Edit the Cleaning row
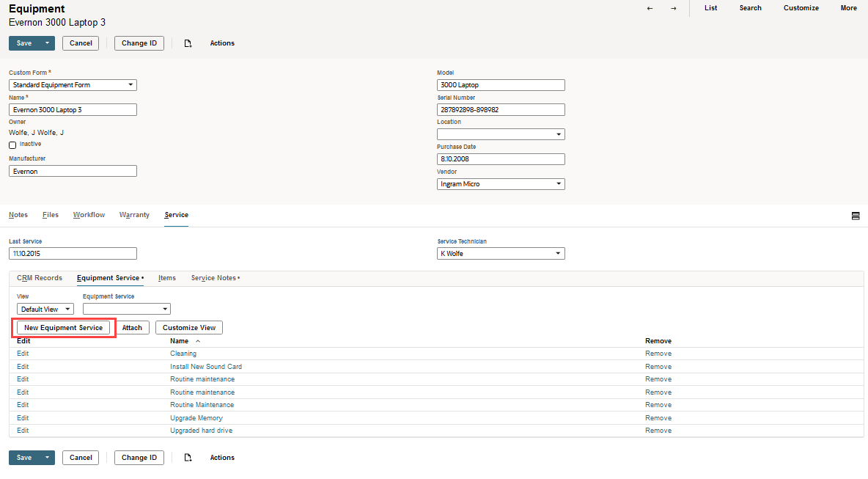Screen dimensions: 868x479 tap(23, 354)
